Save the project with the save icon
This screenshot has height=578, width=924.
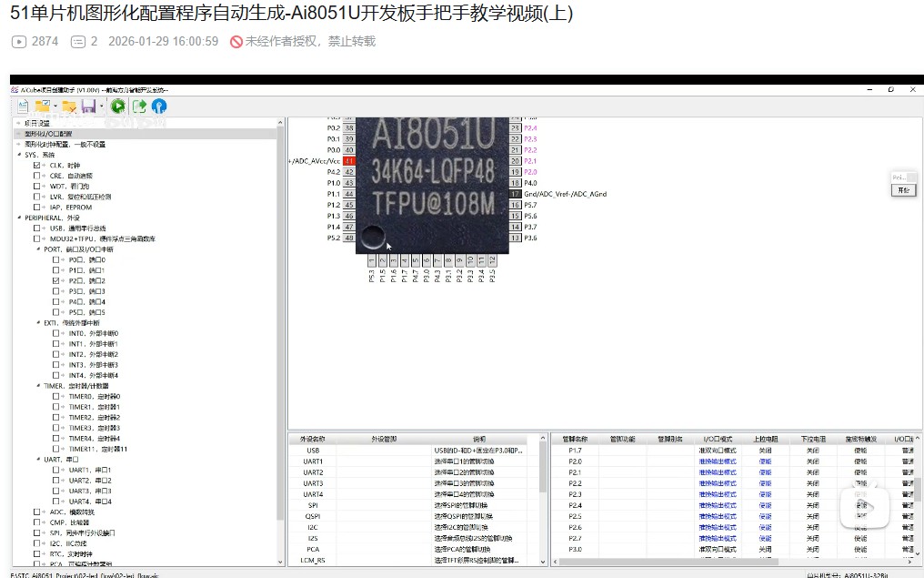(x=86, y=106)
